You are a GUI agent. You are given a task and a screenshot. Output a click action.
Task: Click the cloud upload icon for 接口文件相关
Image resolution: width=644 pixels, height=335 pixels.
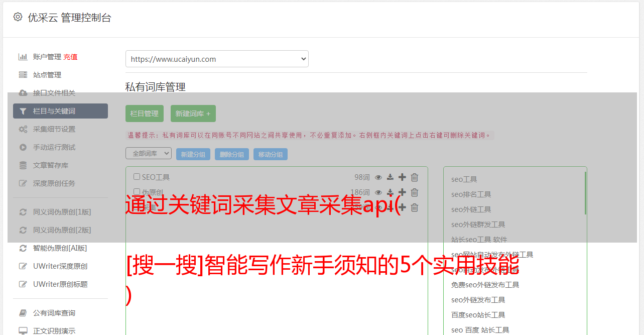23,93
